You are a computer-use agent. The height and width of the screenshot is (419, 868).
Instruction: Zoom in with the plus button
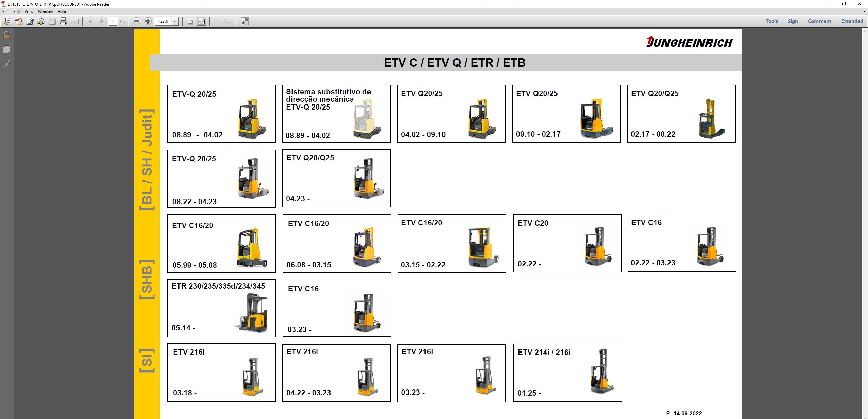pos(147,21)
